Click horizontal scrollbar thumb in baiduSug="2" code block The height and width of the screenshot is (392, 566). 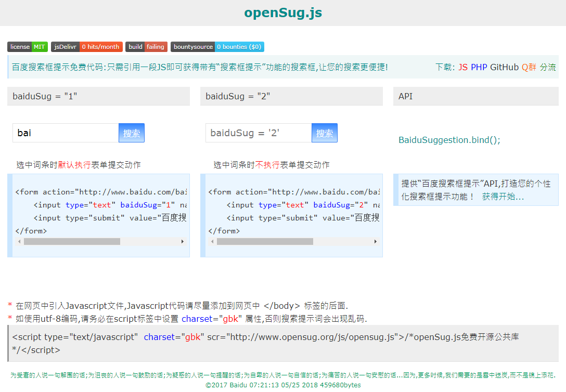265,242
